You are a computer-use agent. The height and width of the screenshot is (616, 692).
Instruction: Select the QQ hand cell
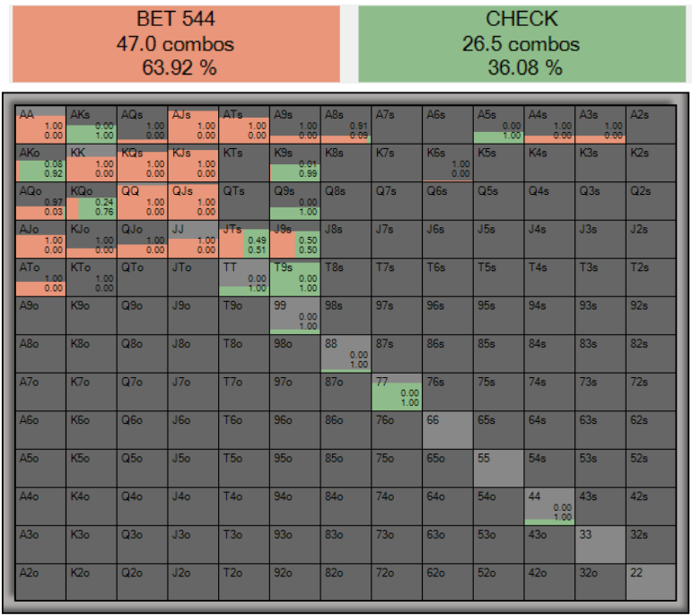[142, 201]
